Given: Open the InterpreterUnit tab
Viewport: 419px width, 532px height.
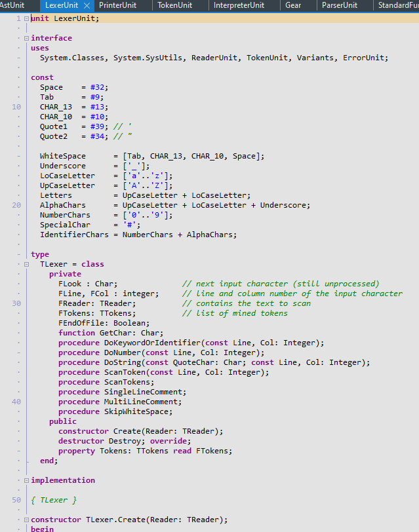Looking at the screenshot, I should pyautogui.click(x=239, y=5).
